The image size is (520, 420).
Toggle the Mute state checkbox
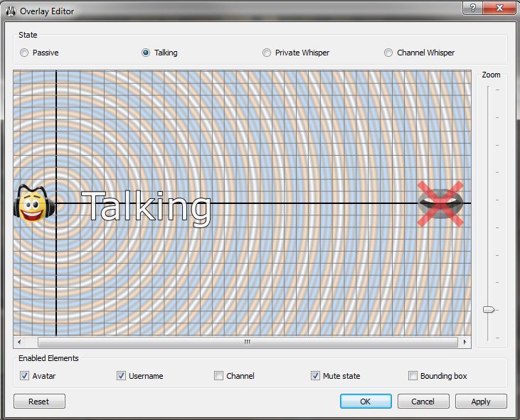(316, 376)
